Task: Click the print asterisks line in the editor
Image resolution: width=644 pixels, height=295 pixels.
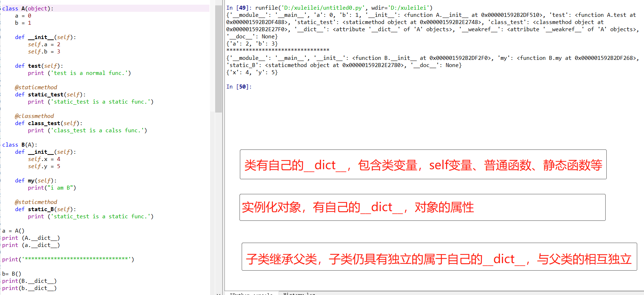Action: 68,260
